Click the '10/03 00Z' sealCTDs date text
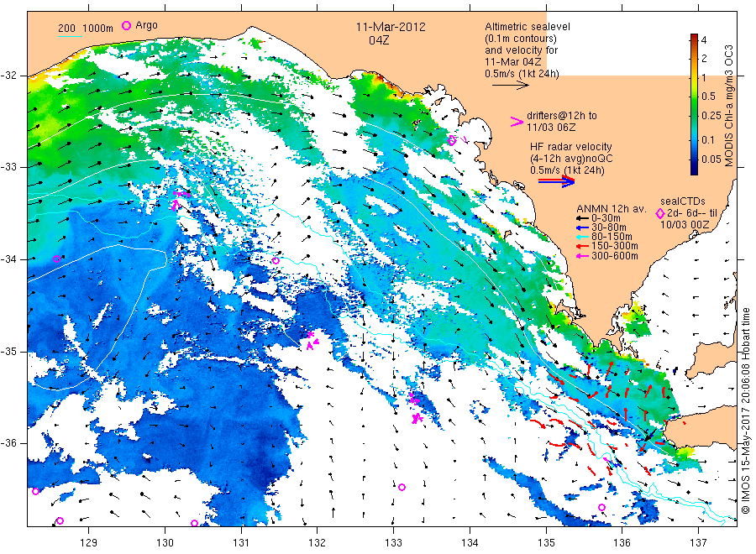The width and height of the screenshot is (756, 554). (685, 225)
